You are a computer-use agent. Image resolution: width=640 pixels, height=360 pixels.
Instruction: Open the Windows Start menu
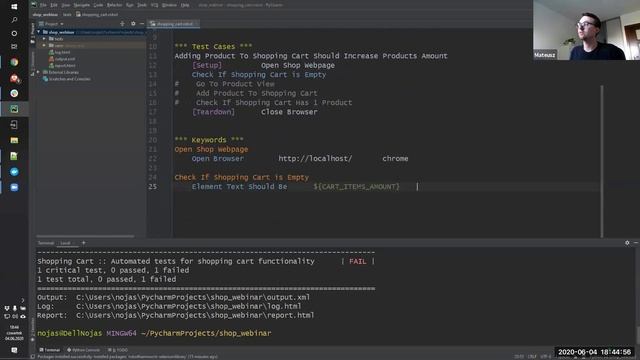14,6
